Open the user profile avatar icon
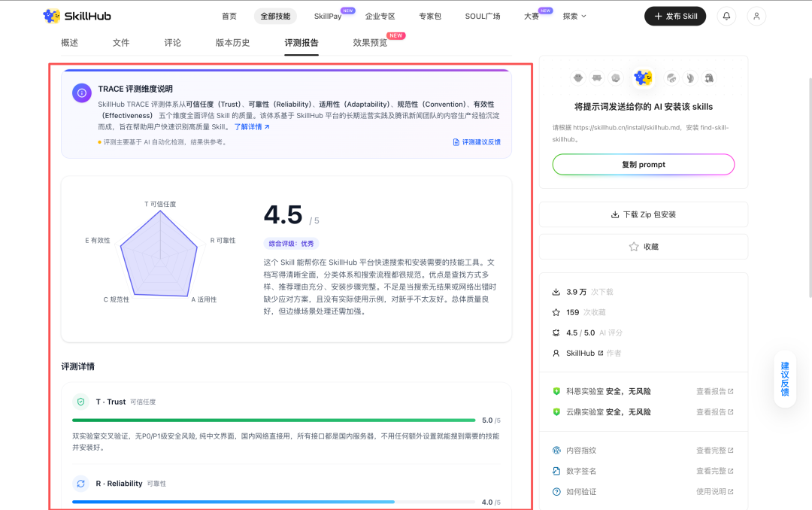The width and height of the screenshot is (812, 510). point(756,16)
